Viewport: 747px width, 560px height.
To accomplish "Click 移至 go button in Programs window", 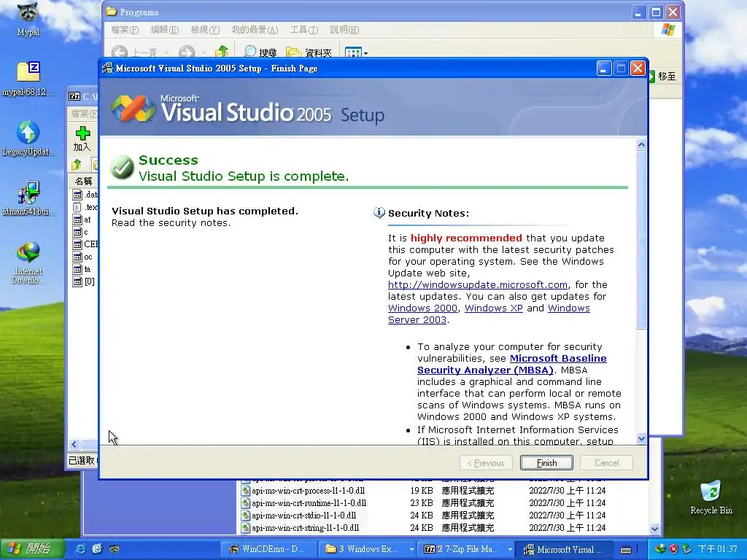I will [x=662, y=76].
